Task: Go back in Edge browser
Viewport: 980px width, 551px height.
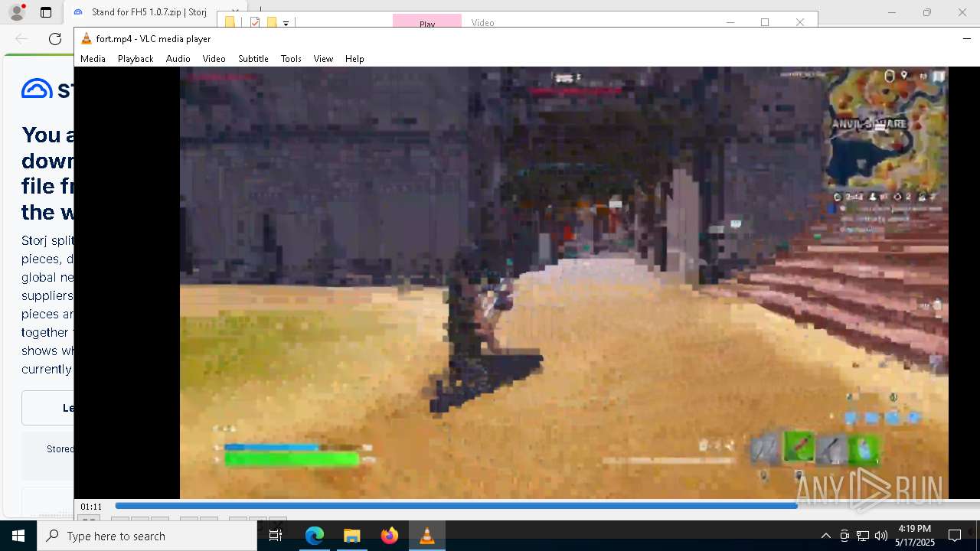Action: 21,39
